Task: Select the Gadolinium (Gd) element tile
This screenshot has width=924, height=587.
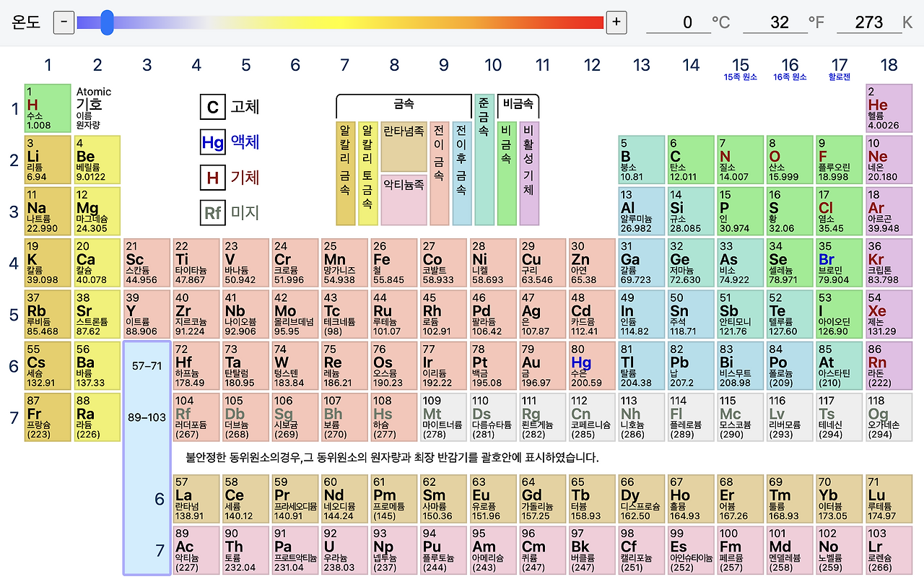Action: pyautogui.click(x=543, y=499)
